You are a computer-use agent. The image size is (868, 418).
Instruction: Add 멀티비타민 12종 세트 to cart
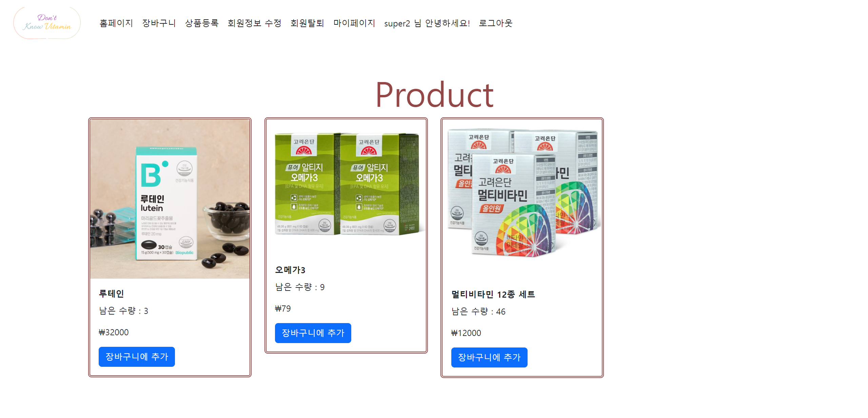[x=489, y=357]
